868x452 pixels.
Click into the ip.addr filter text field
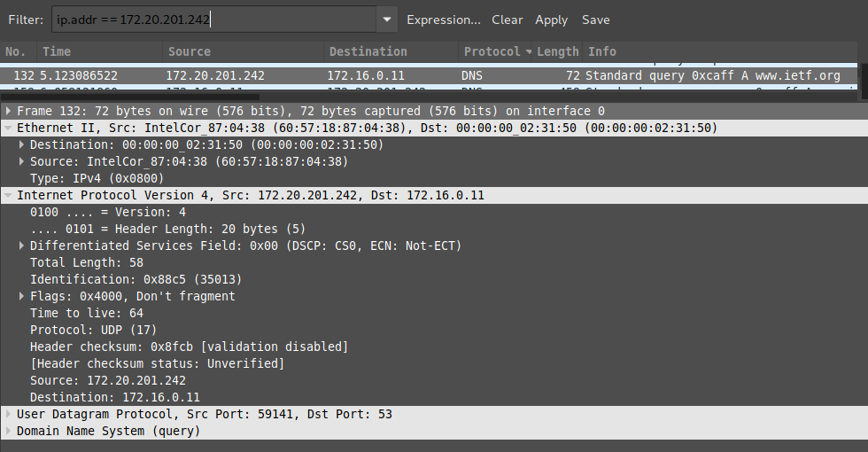pyautogui.click(x=214, y=19)
